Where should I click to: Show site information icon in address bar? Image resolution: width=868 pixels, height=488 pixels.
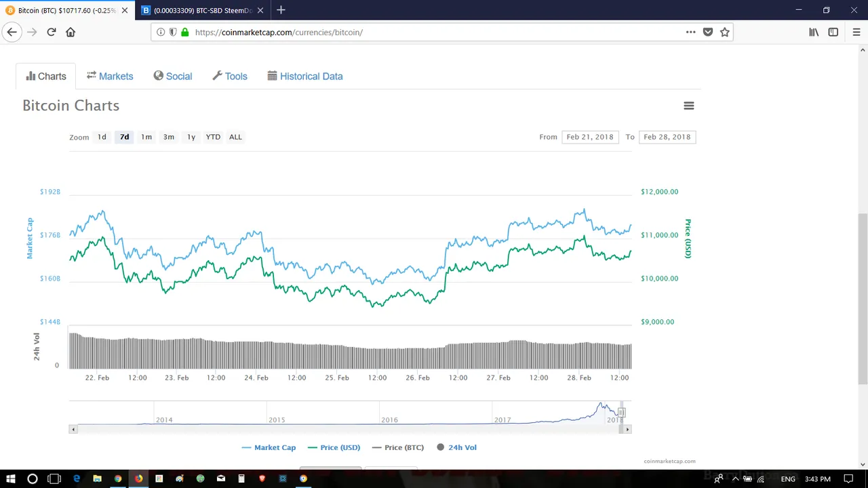pos(161,32)
